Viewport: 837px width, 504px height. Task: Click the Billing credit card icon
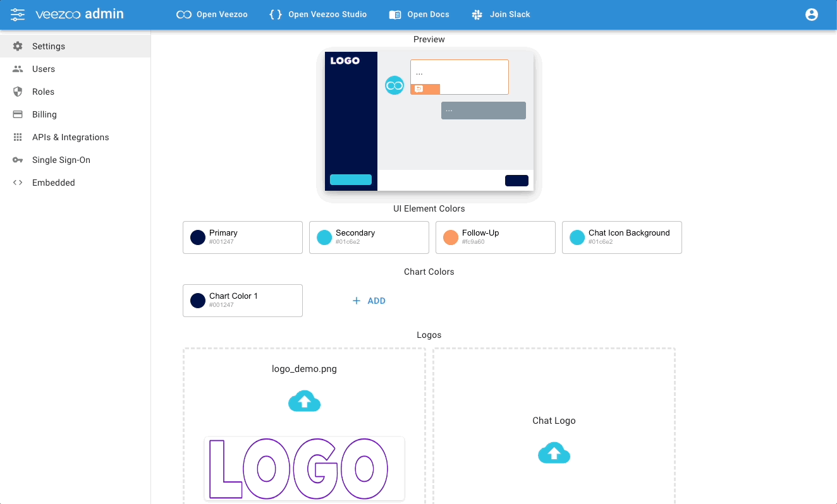[x=18, y=114]
